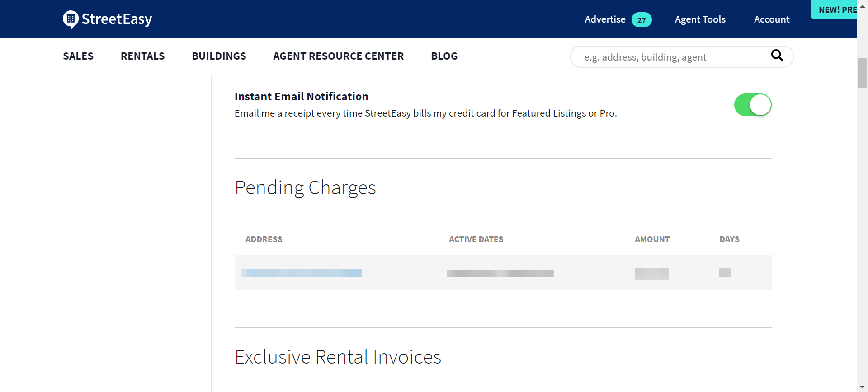The width and height of the screenshot is (868, 392).
Task: Click the search magnifier icon
Action: tap(777, 55)
